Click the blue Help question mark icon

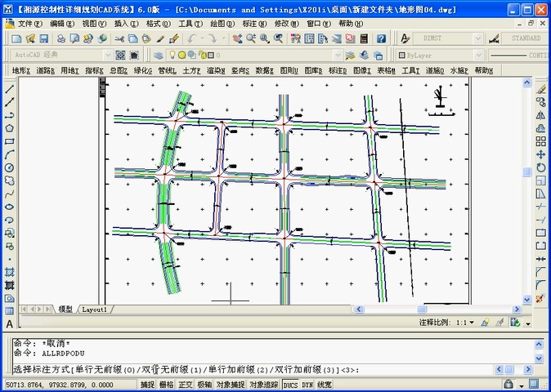coord(382,38)
